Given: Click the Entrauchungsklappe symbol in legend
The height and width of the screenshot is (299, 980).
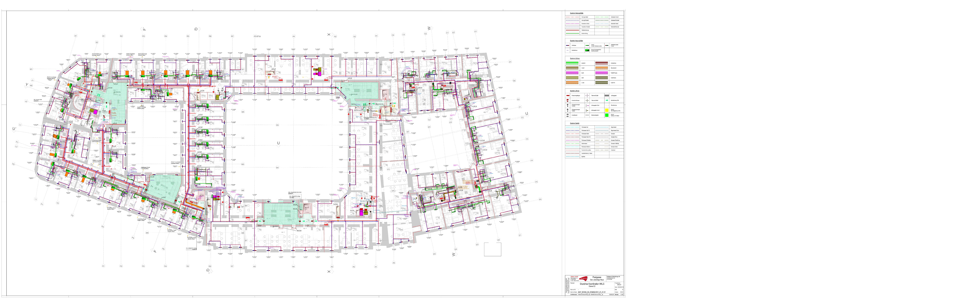Looking at the screenshot, I should click(x=568, y=96).
